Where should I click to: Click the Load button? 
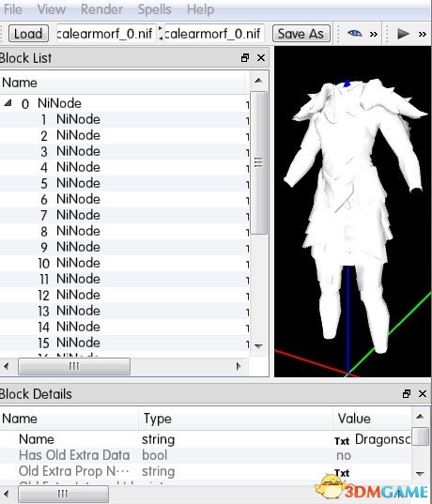(28, 34)
